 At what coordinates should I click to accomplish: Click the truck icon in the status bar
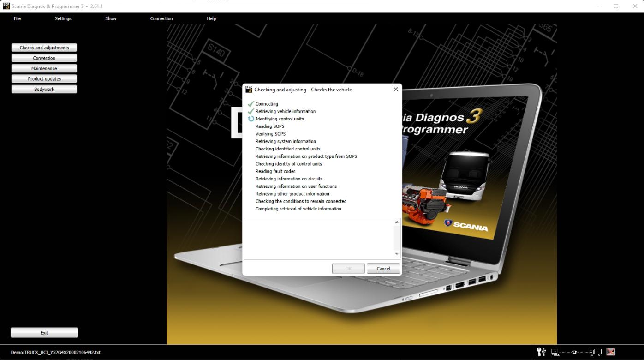(x=596, y=352)
